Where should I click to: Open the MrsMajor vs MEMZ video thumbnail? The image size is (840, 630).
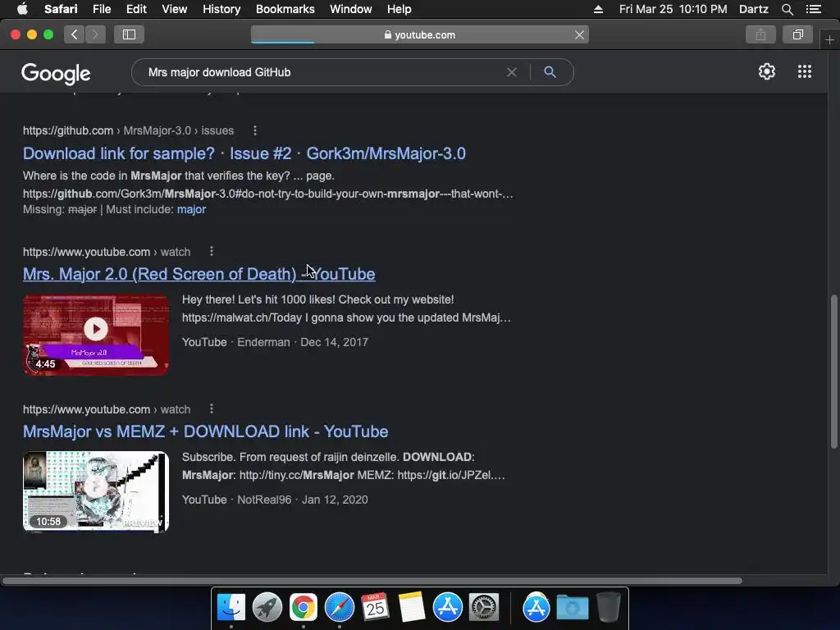(96, 492)
